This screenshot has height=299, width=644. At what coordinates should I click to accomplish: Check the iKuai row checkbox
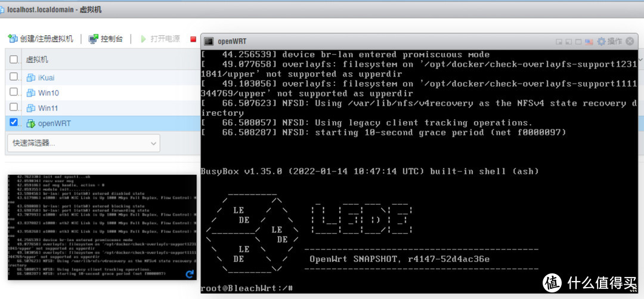coord(14,76)
